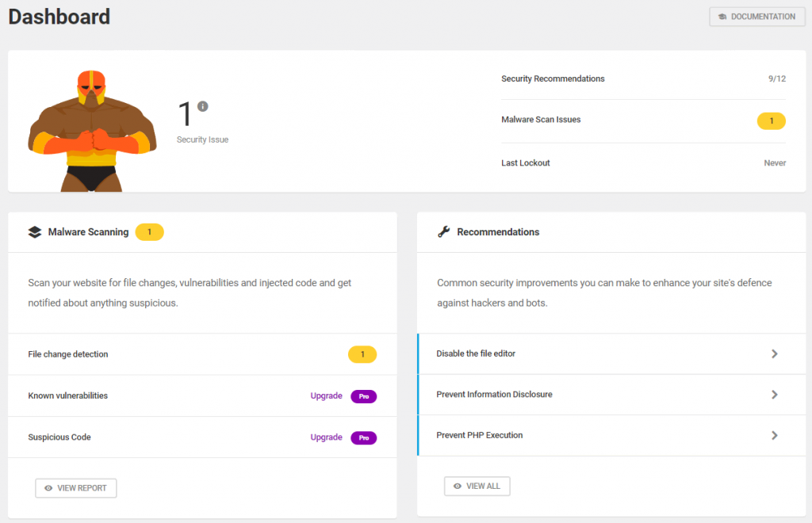
Task: Click the yellow badge next to Malware Scan Issues
Action: click(x=771, y=120)
